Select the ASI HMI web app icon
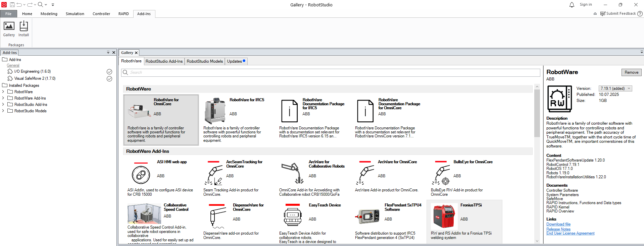Screen dimensions: 644x246 pyautogui.click(x=141, y=174)
